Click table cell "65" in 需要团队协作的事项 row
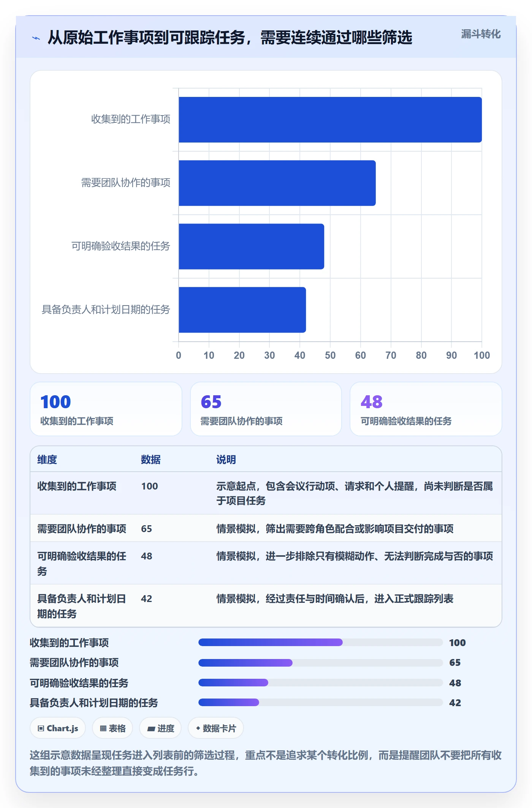532x808 pixels. click(147, 529)
